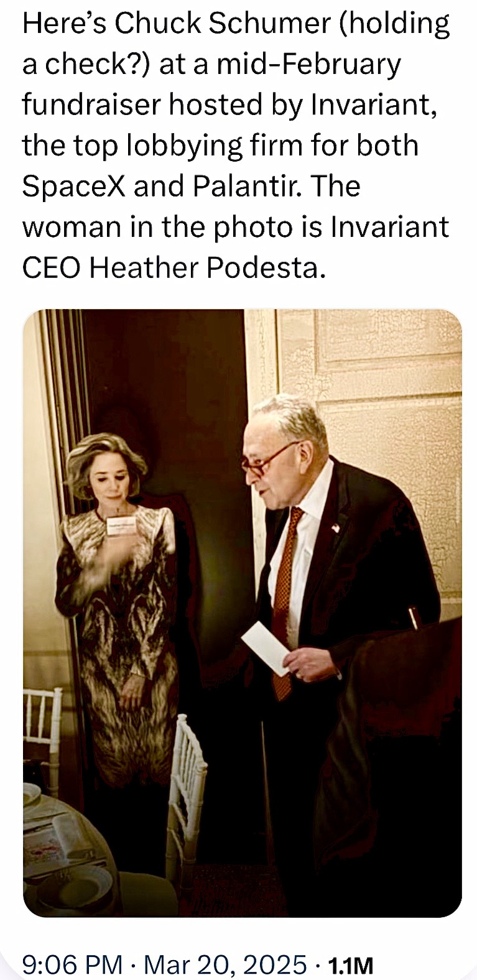The height and width of the screenshot is (980, 477).
Task: Click the Mar 20, 2025 date
Action: [x=225, y=964]
